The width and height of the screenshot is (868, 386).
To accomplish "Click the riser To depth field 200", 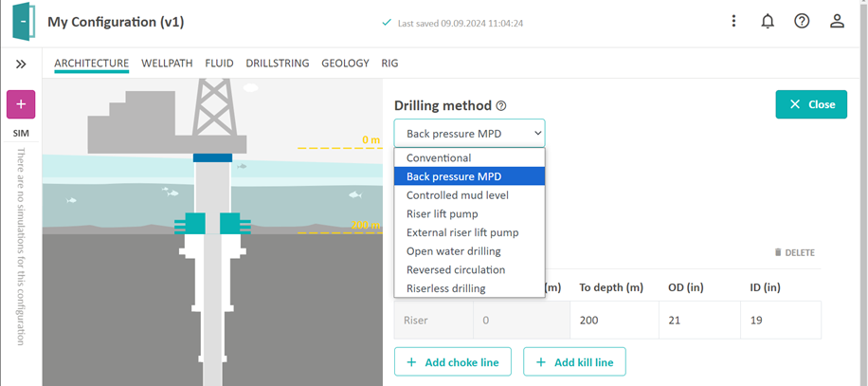I will tap(613, 321).
